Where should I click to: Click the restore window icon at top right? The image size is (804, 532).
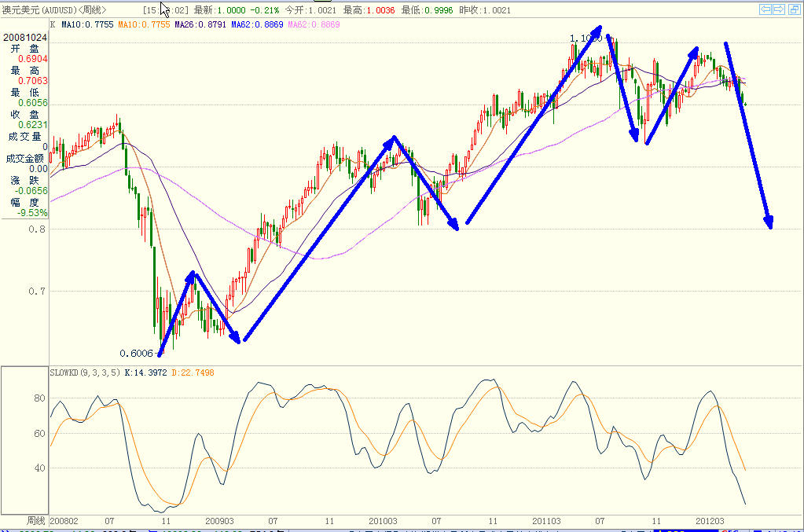[794, 9]
